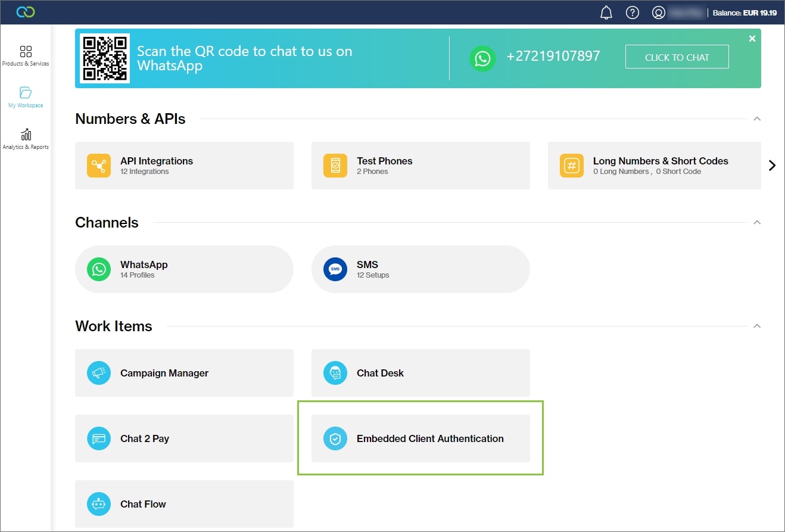Image resolution: width=785 pixels, height=532 pixels.
Task: Open the Chat 2 Pay label
Action: coord(145,438)
